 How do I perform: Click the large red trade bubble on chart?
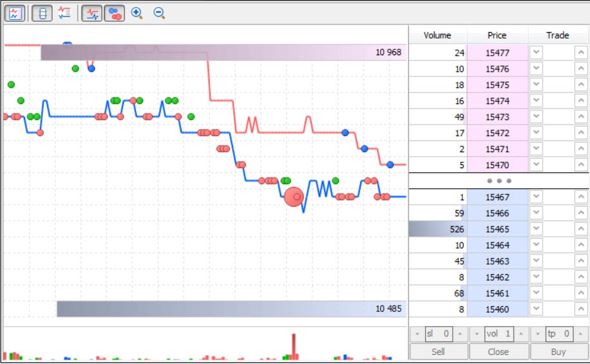pos(293,196)
